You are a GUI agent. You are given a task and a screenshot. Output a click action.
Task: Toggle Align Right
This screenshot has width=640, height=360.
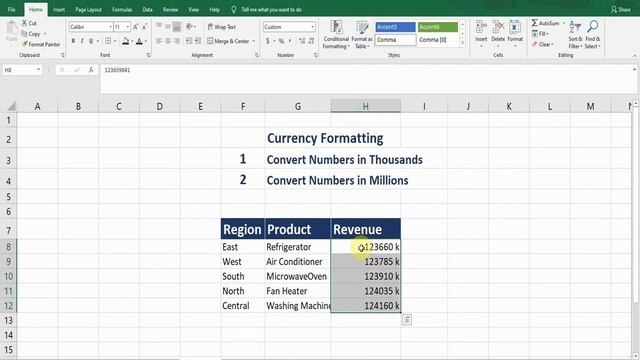pos(177,41)
